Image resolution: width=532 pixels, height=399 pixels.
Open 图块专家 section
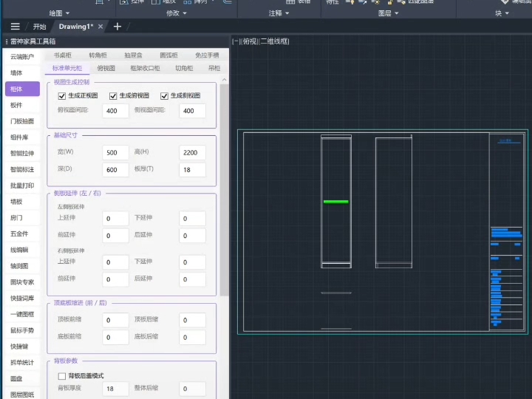(22, 282)
